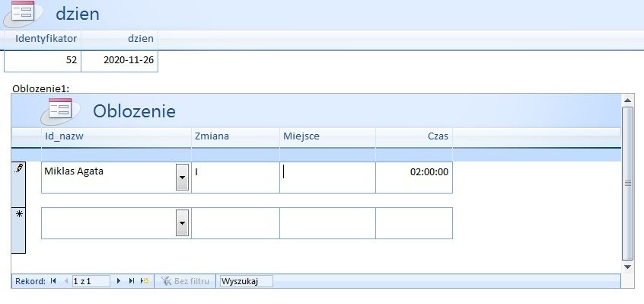
Task: Click Zmiana field containing I
Action: click(x=236, y=177)
